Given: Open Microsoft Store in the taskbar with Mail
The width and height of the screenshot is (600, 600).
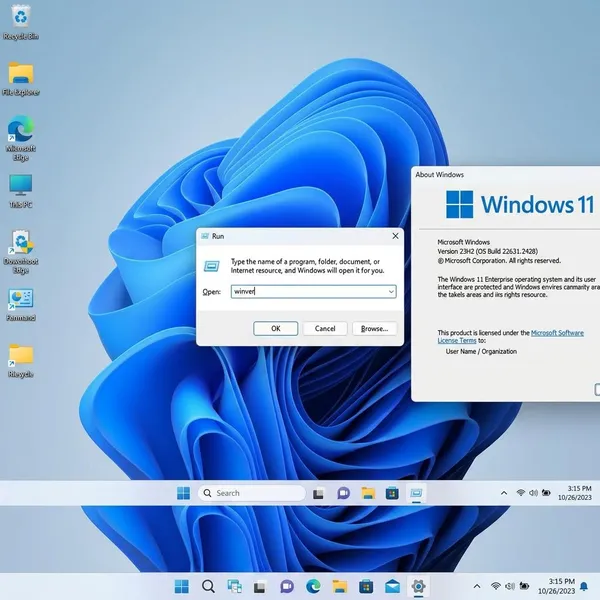Looking at the screenshot, I should (x=366, y=586).
